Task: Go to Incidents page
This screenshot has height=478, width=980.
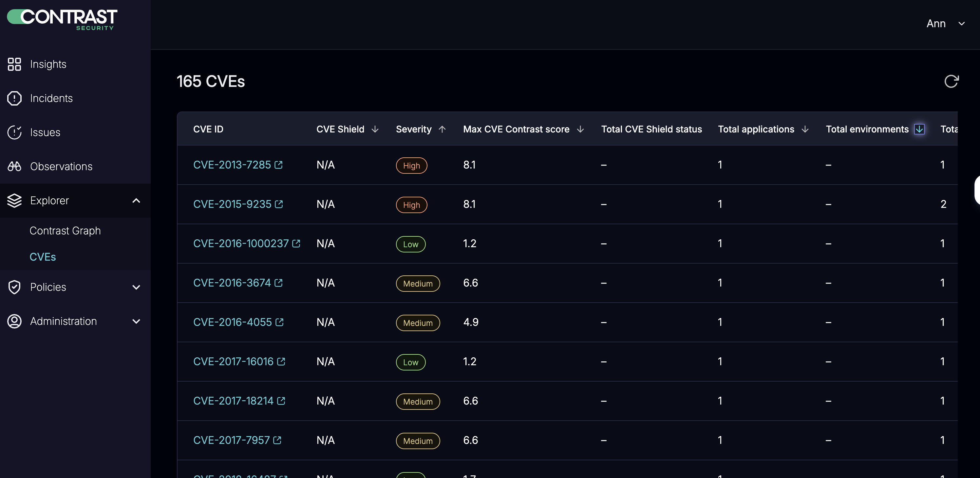Action: [x=51, y=98]
